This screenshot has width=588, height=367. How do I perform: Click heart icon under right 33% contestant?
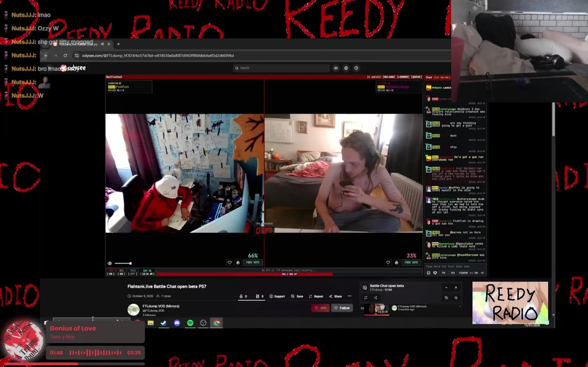click(x=388, y=263)
